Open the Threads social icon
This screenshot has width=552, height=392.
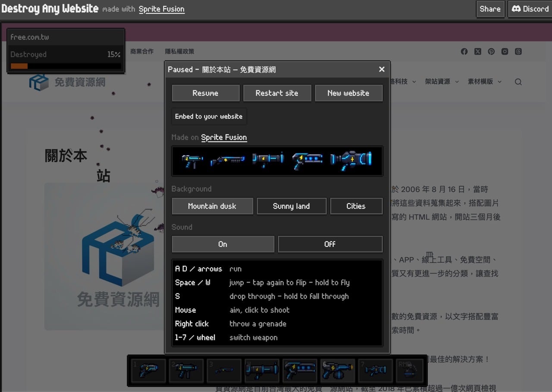[x=518, y=51]
